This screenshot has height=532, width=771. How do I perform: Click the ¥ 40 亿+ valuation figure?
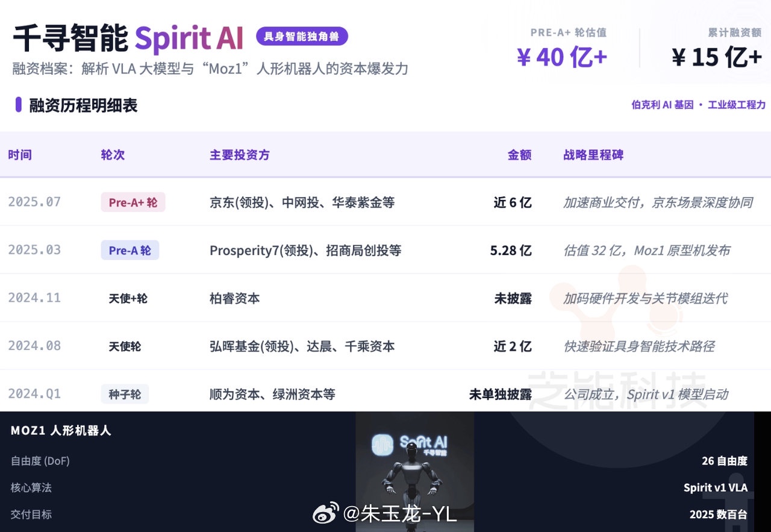pos(562,57)
